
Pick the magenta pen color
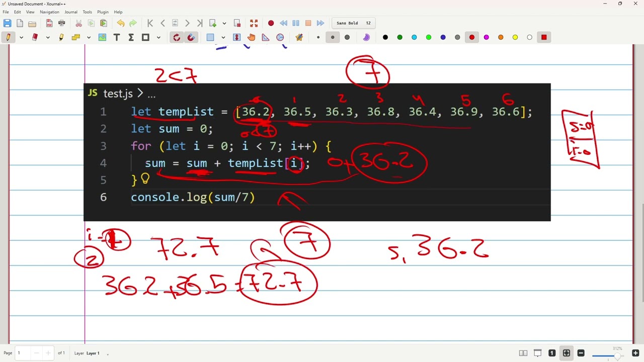point(486,37)
